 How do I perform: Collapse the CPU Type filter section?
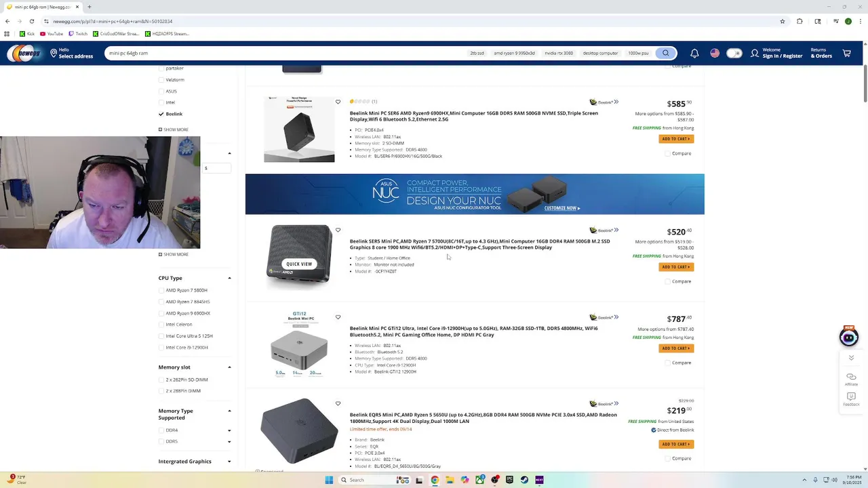(229, 278)
